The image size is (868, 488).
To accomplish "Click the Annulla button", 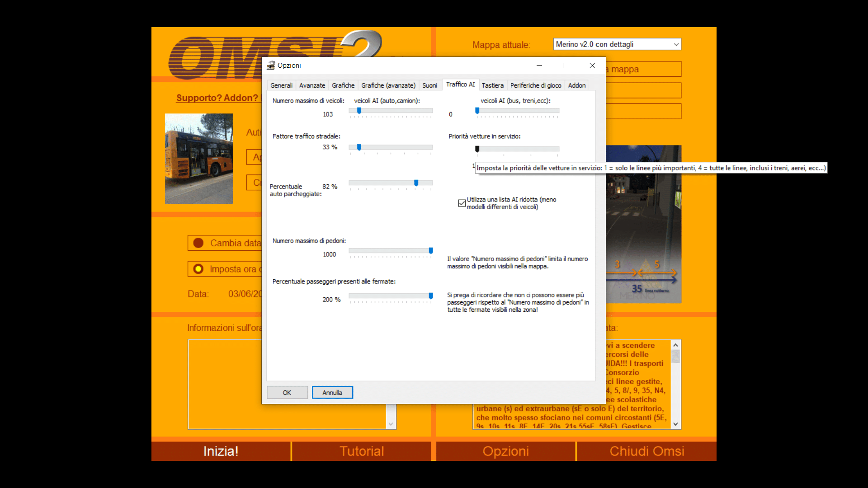I will (332, 393).
